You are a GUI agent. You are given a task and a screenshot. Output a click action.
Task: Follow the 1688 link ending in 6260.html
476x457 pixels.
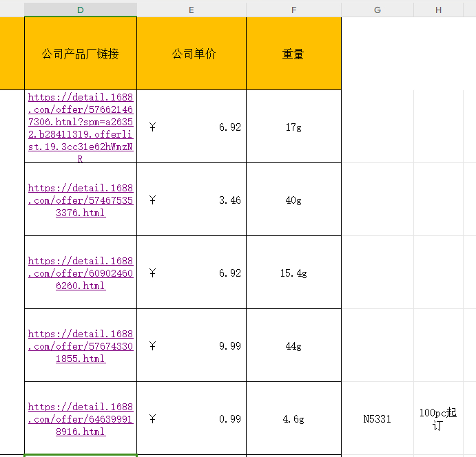point(81,273)
